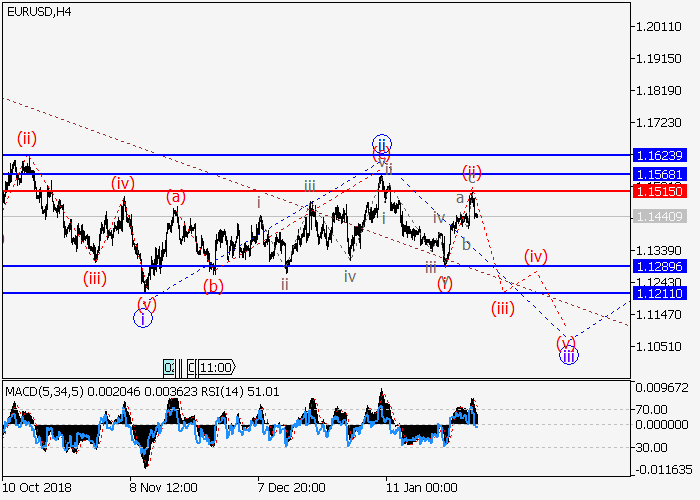The height and width of the screenshot is (500, 700).
Task: Click the gray 1.14409 current price tag
Action: (x=658, y=216)
